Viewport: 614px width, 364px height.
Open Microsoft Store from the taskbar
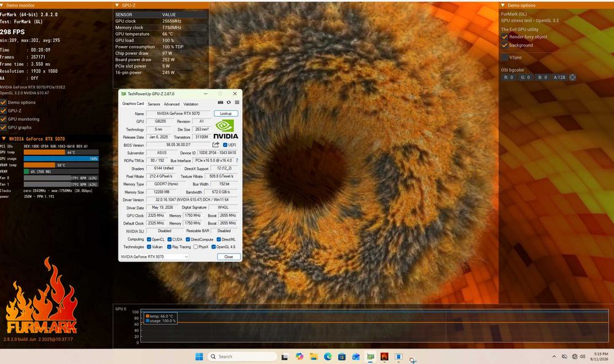click(x=342, y=357)
